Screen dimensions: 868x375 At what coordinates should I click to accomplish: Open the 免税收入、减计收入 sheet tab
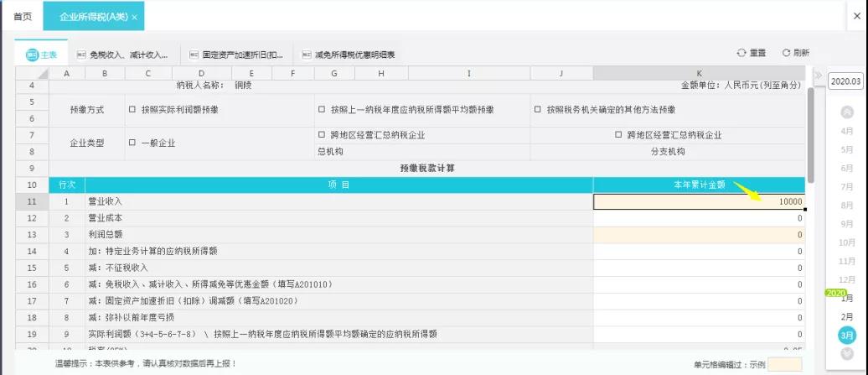pyautogui.click(x=122, y=55)
